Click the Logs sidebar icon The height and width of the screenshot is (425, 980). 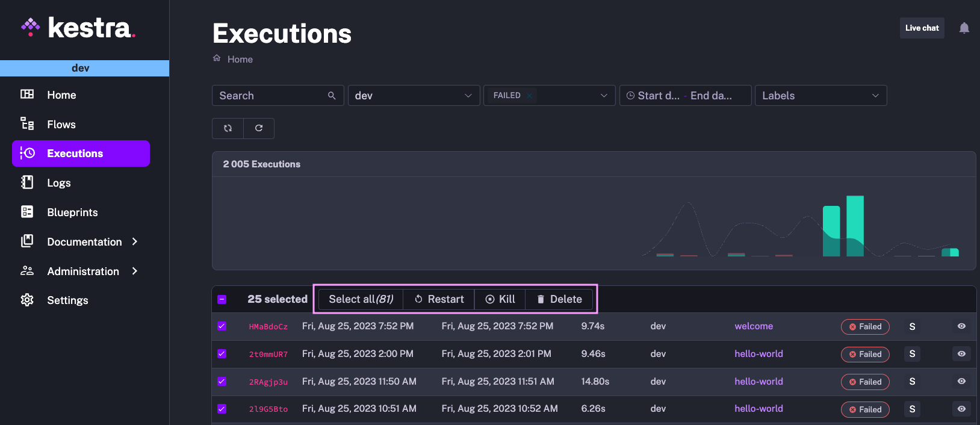pos(27,182)
